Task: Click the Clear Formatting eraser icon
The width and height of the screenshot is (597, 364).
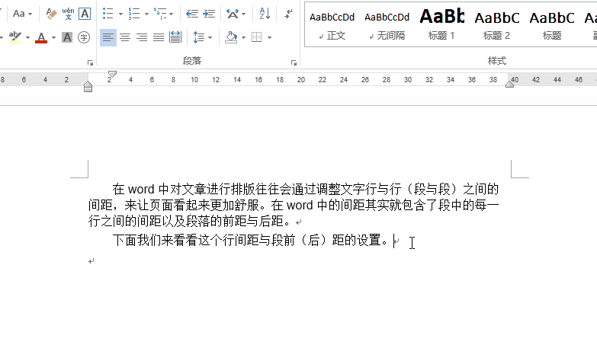Action: pos(51,14)
